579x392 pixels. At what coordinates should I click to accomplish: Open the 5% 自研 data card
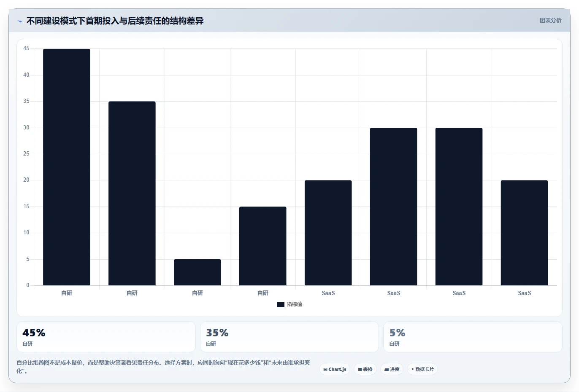[473, 337]
